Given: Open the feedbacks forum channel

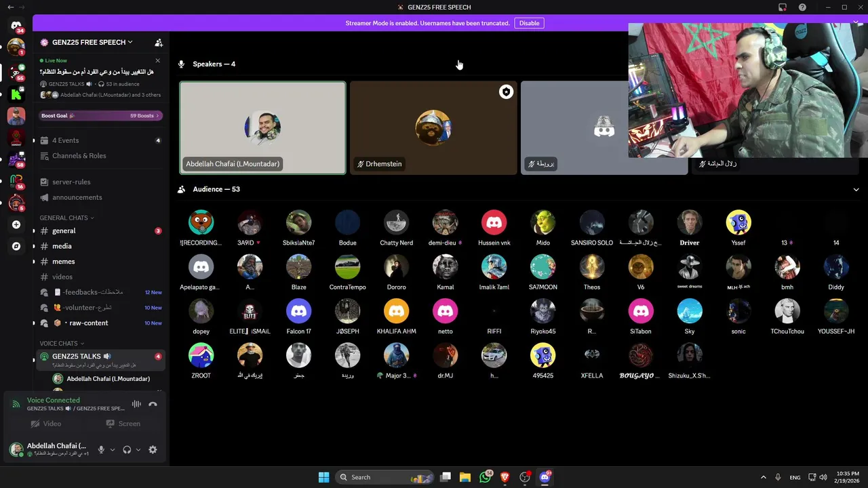Looking at the screenshot, I should point(100,292).
